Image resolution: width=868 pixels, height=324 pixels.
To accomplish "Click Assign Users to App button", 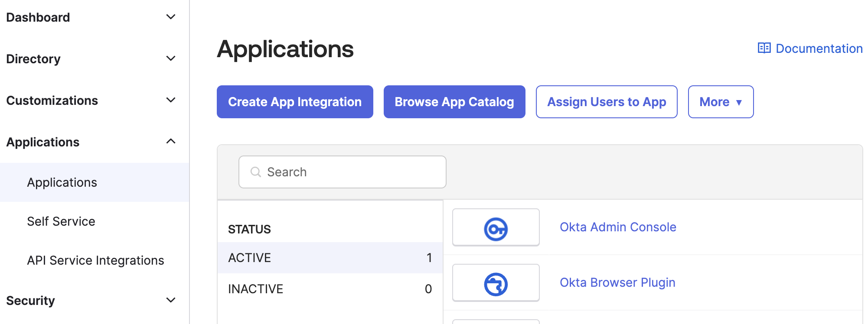I will click(607, 102).
